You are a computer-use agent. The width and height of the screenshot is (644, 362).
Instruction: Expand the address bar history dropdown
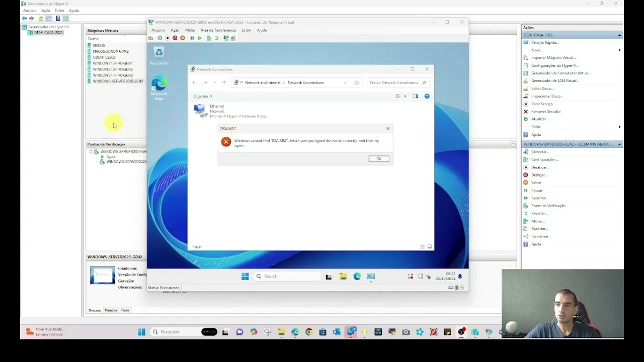(345, 83)
